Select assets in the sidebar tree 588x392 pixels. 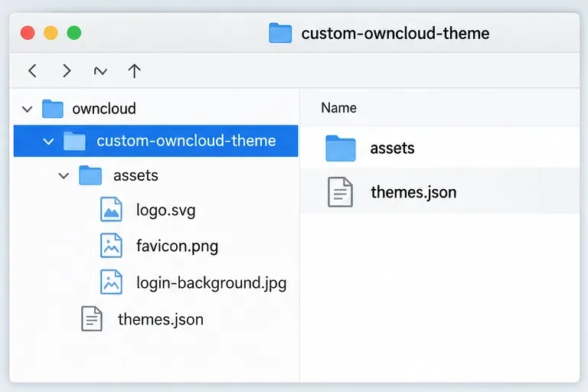[x=136, y=175]
